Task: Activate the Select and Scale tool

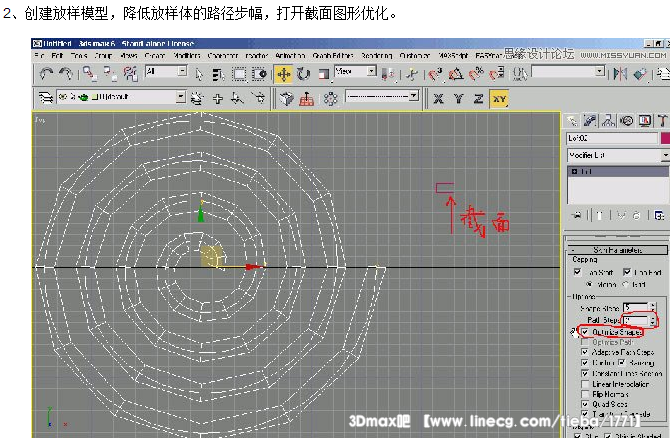Action: coord(324,74)
